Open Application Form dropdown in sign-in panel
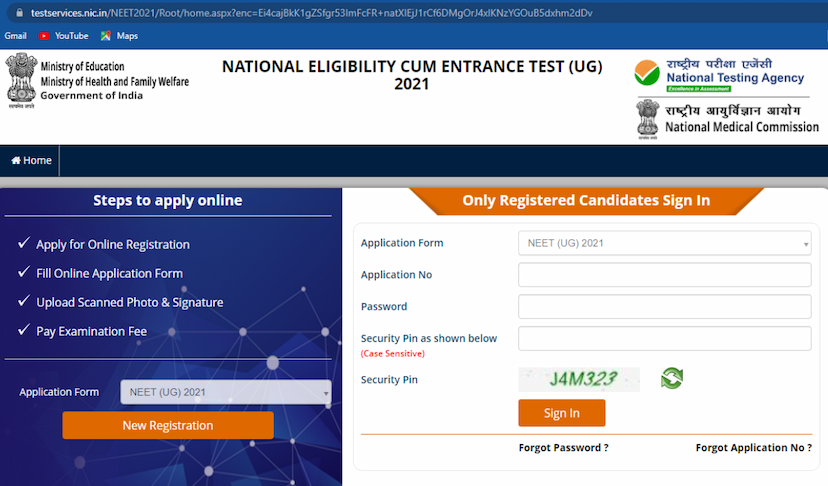Image resolution: width=828 pixels, height=486 pixels. (664, 243)
